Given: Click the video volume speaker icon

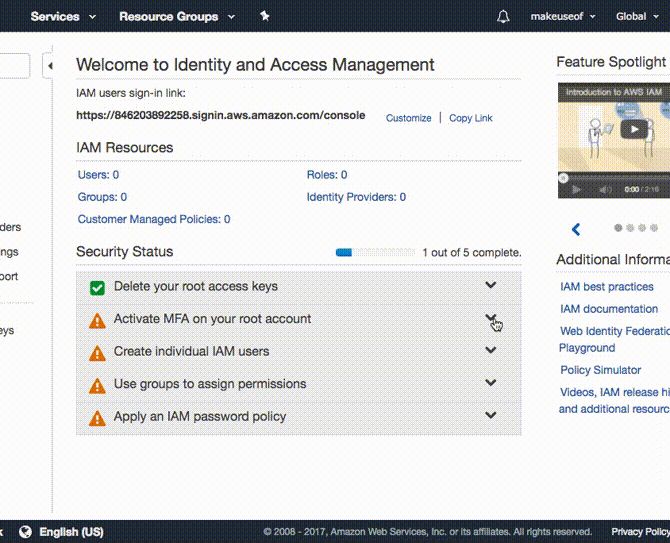Looking at the screenshot, I should pos(604,189).
